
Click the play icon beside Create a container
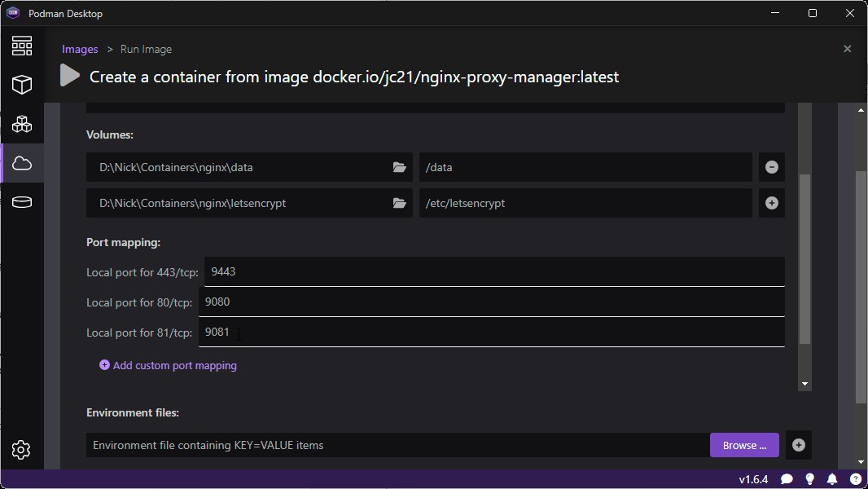[x=70, y=76]
